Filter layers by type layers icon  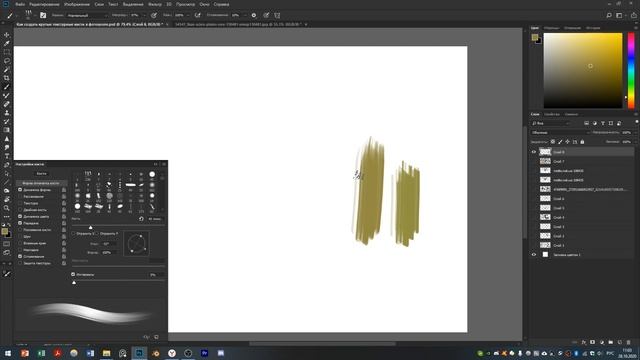603,123
